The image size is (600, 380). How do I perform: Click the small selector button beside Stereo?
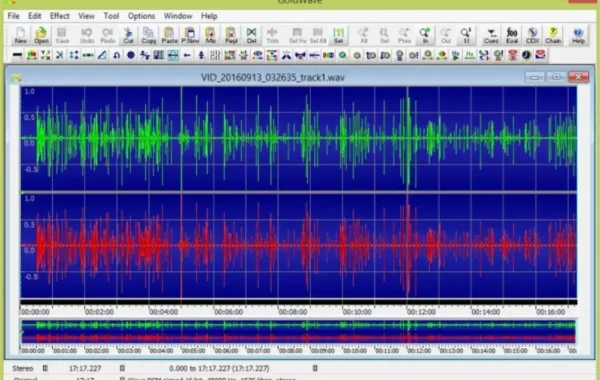(x=45, y=369)
